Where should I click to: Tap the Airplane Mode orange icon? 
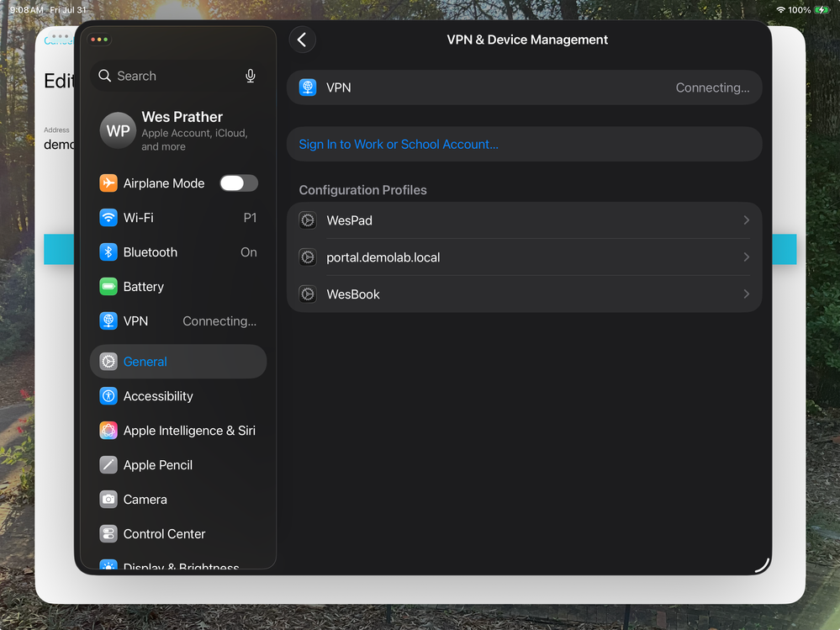[108, 183]
